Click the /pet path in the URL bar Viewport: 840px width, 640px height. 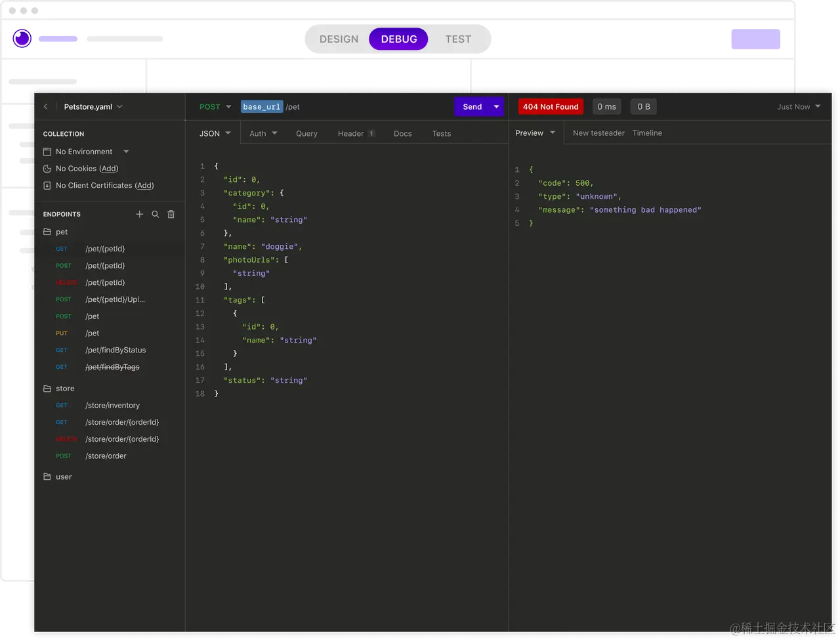coord(293,107)
